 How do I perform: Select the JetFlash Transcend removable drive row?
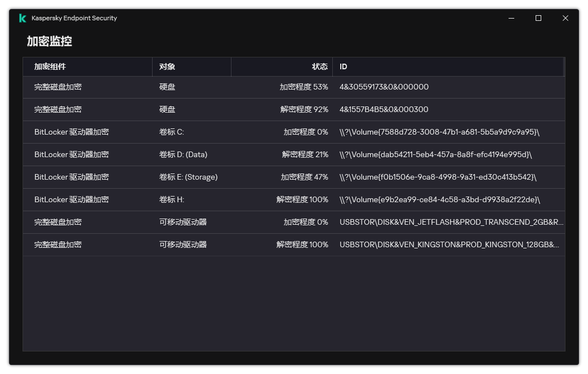coord(293,222)
